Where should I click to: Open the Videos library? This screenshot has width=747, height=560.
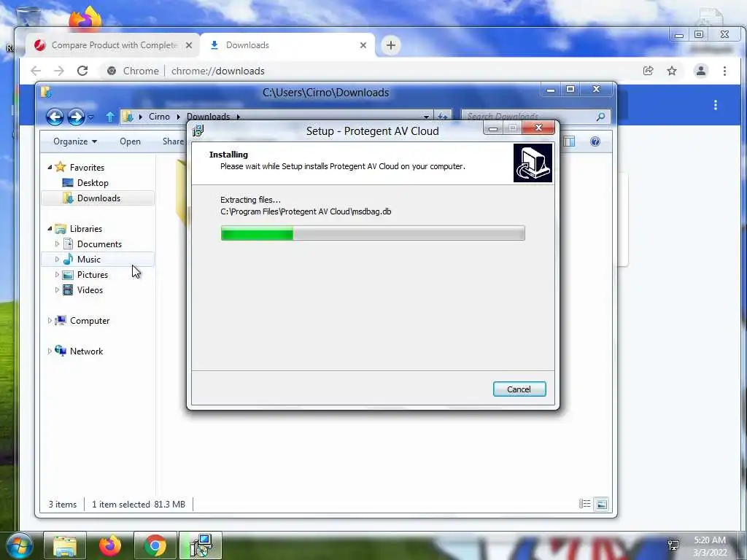tap(90, 290)
